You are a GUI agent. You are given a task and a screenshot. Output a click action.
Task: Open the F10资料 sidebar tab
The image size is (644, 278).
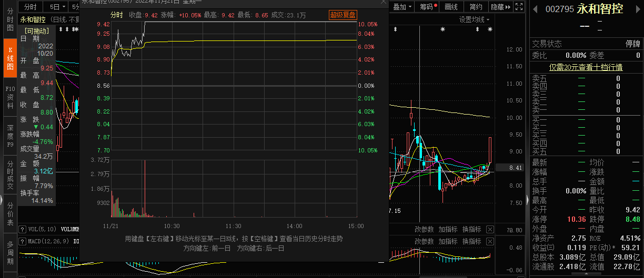(x=10, y=97)
